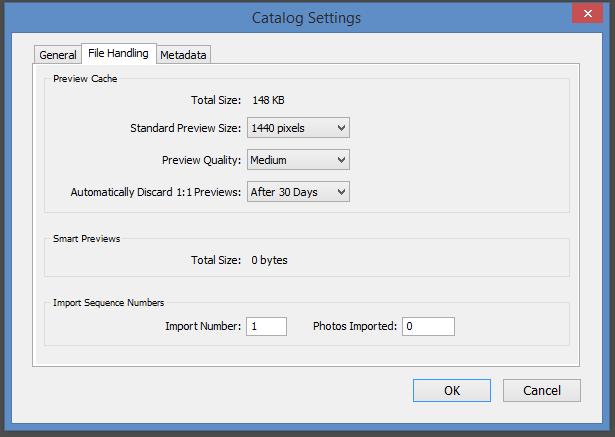Click the 0 bytes Smart Previews size
615x437 pixels.
click(269, 260)
